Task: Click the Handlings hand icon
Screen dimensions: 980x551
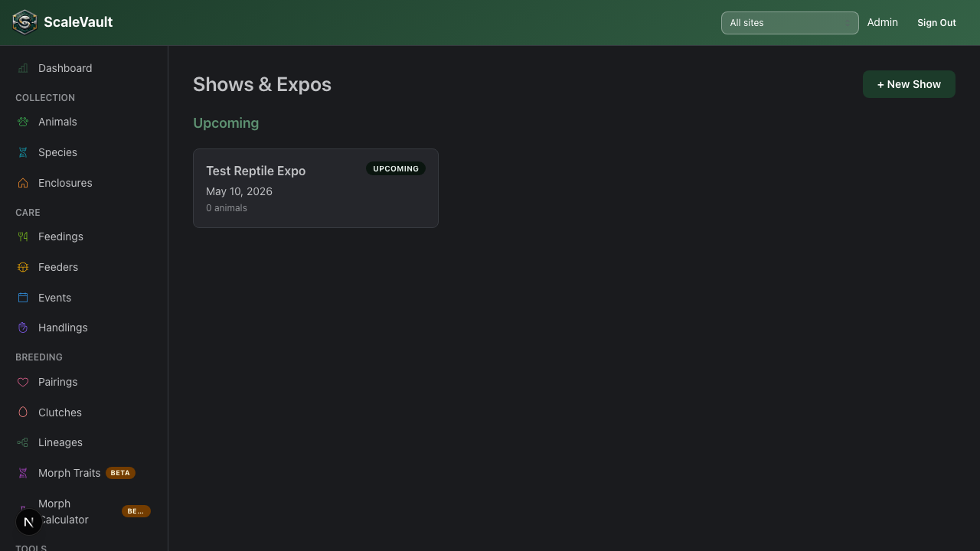Action: (23, 328)
